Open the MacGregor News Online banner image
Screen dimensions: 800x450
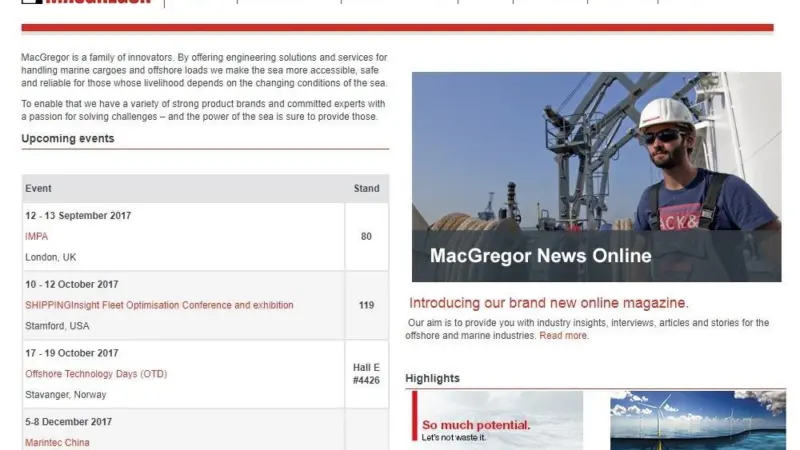pos(596,177)
